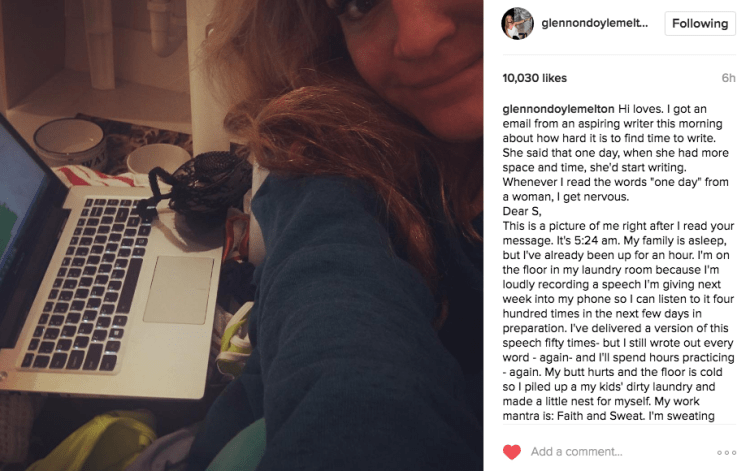750x471 pixels.
Task: Open the glennondoylemelton profile avatar
Action: [x=517, y=23]
